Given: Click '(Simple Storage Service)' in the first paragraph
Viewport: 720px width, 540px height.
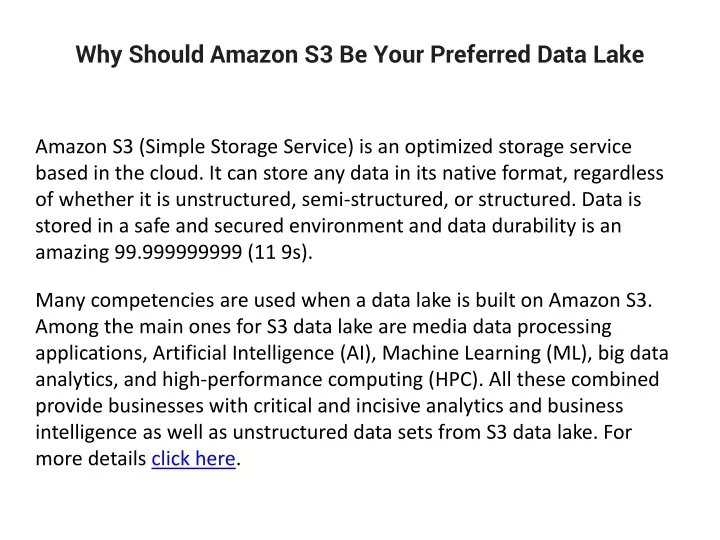Looking at the screenshot, I should [x=246, y=147].
